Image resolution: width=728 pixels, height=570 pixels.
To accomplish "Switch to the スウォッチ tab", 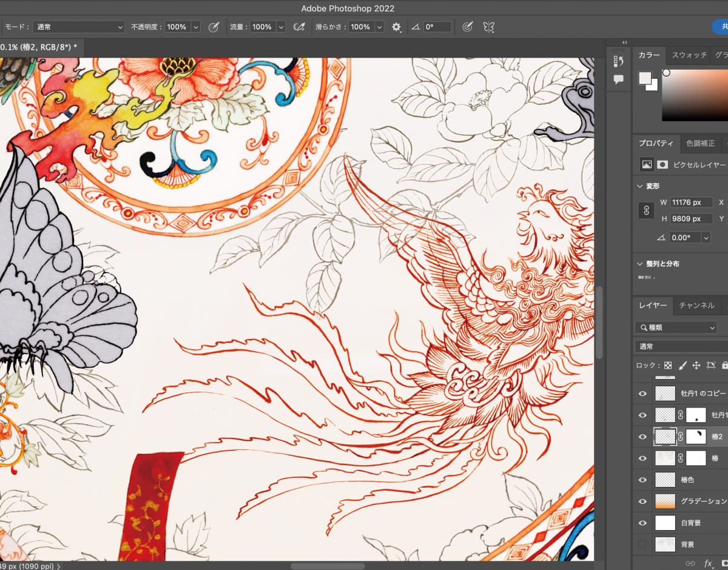I will point(689,55).
